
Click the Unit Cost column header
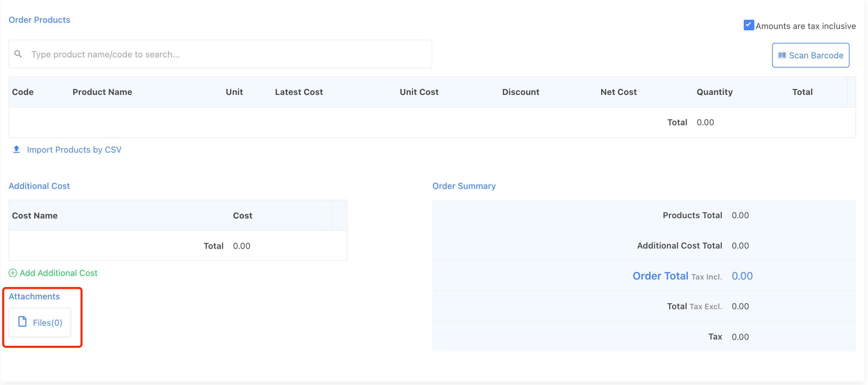pos(419,92)
